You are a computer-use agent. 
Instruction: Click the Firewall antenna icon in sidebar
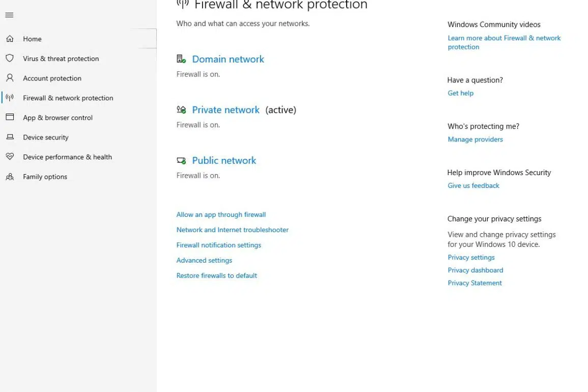coord(10,98)
